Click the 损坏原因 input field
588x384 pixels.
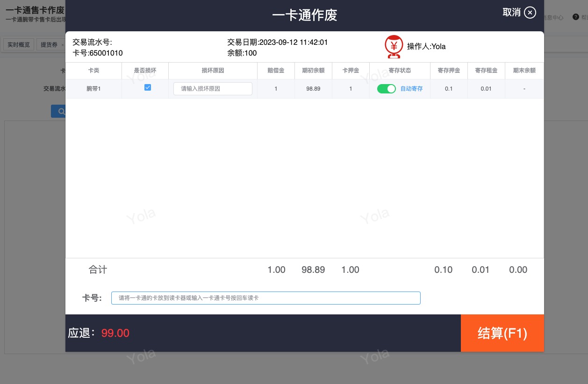click(213, 89)
